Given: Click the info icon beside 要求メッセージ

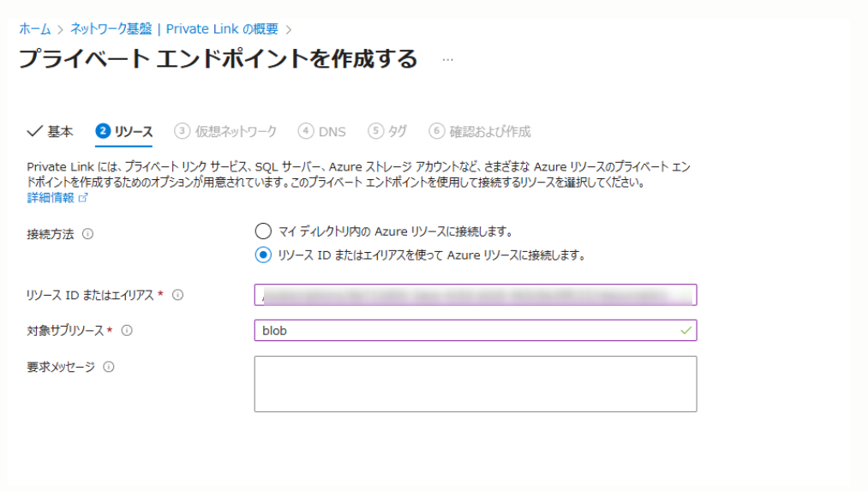Looking at the screenshot, I should point(109,367).
